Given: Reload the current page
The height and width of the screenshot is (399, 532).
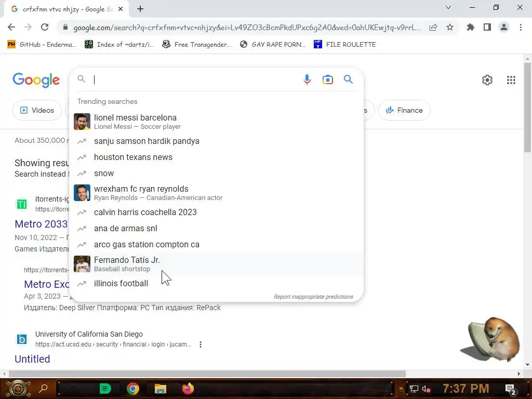Looking at the screenshot, I should [x=45, y=27].
